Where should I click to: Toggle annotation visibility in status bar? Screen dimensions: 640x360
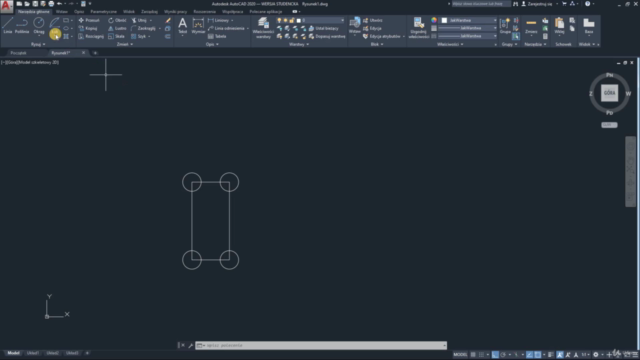point(560,355)
